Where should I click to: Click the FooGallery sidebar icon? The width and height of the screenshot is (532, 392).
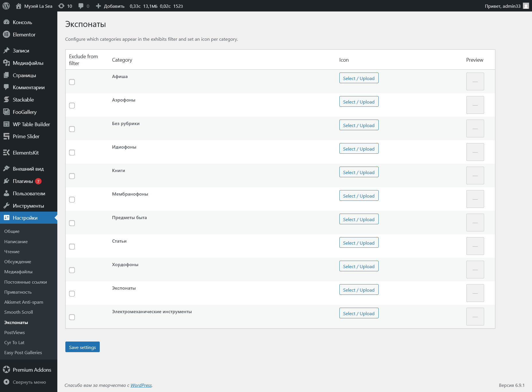tap(6, 112)
